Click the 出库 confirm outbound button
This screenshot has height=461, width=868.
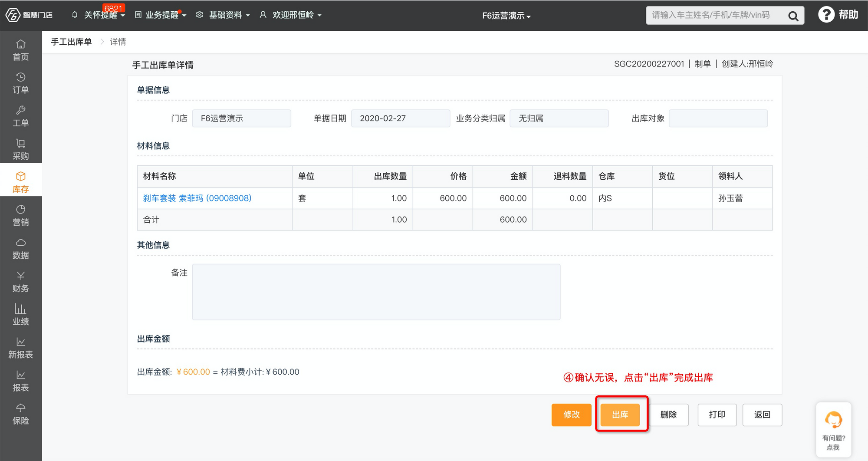click(620, 415)
